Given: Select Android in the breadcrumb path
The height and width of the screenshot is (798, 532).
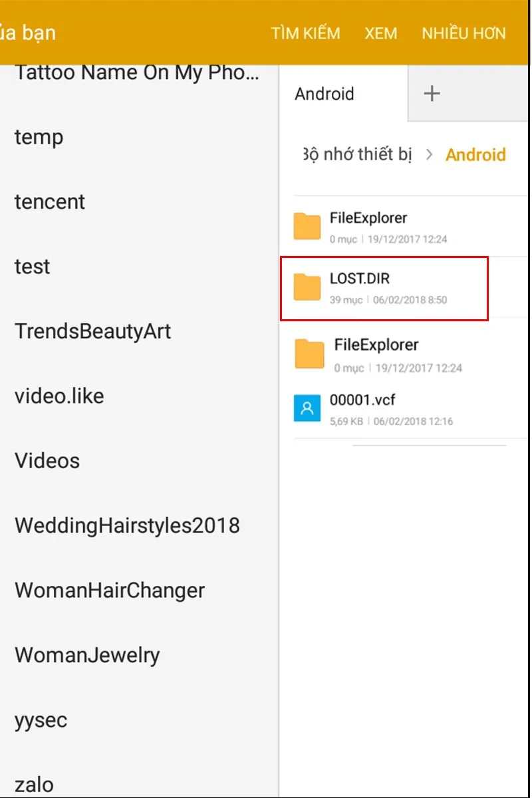Looking at the screenshot, I should 475,155.
